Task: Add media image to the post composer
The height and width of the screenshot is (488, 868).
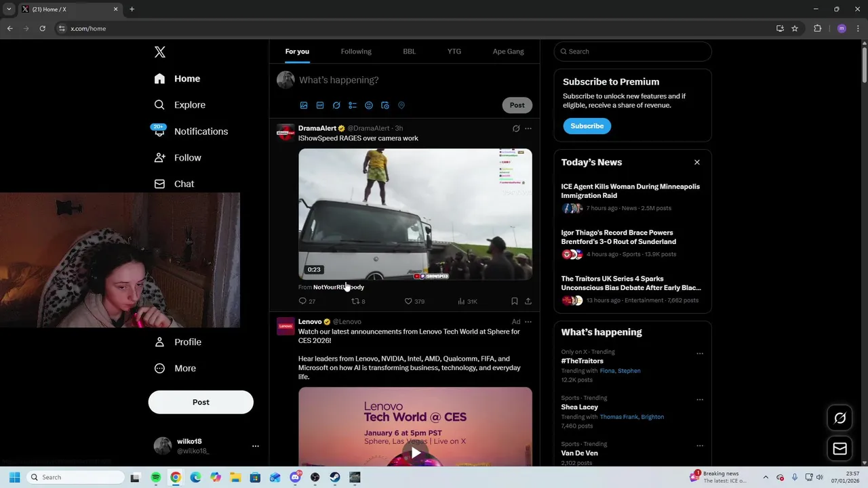Action: coord(304,105)
